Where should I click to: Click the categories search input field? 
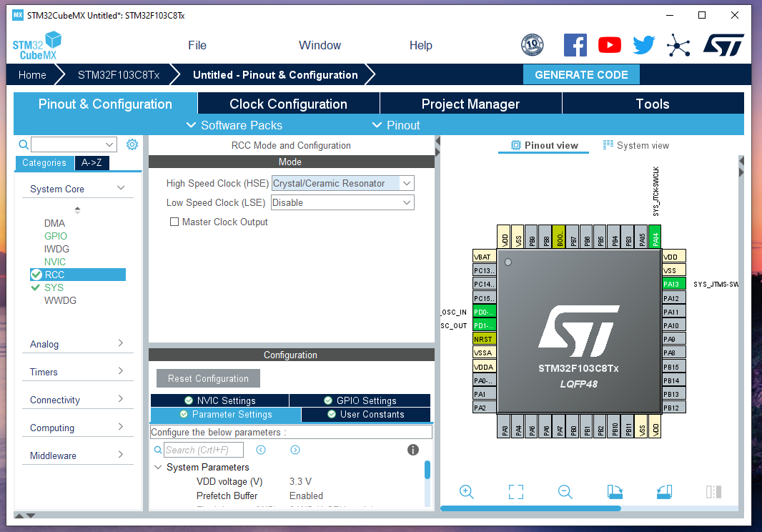click(x=68, y=144)
